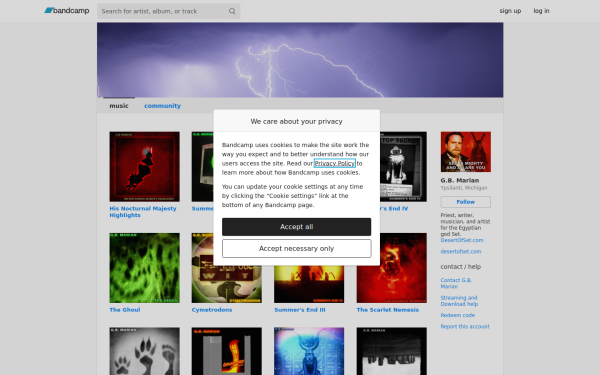Switch to the community tab
The image size is (600, 375).
pyautogui.click(x=162, y=106)
